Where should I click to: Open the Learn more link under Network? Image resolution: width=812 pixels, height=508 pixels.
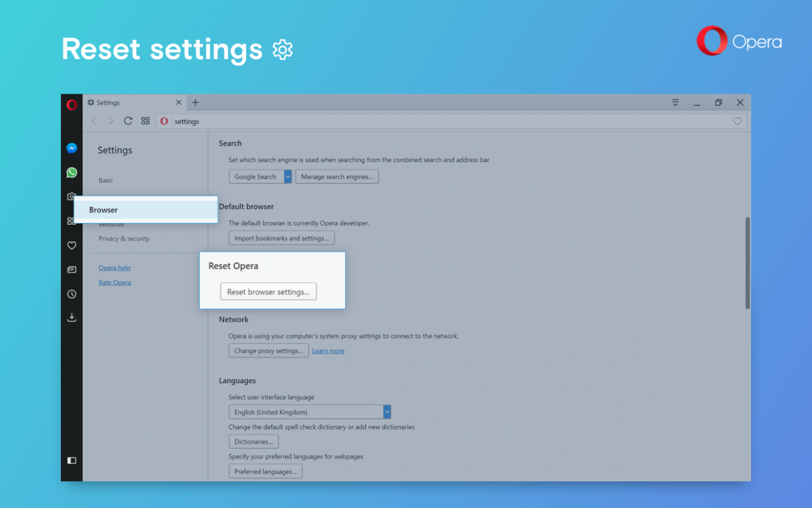point(328,350)
